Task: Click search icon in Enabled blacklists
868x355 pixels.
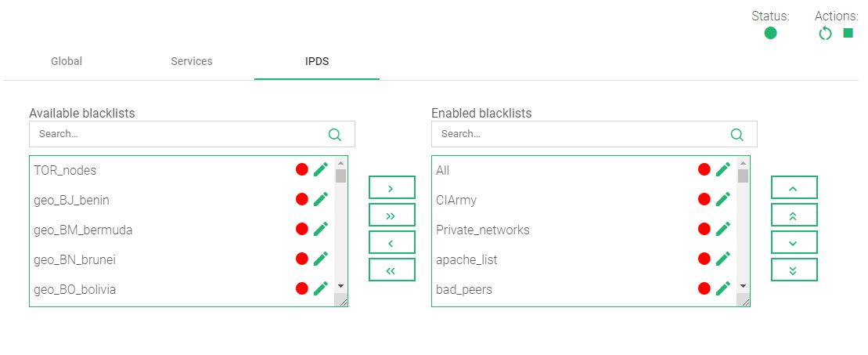Action: click(737, 134)
